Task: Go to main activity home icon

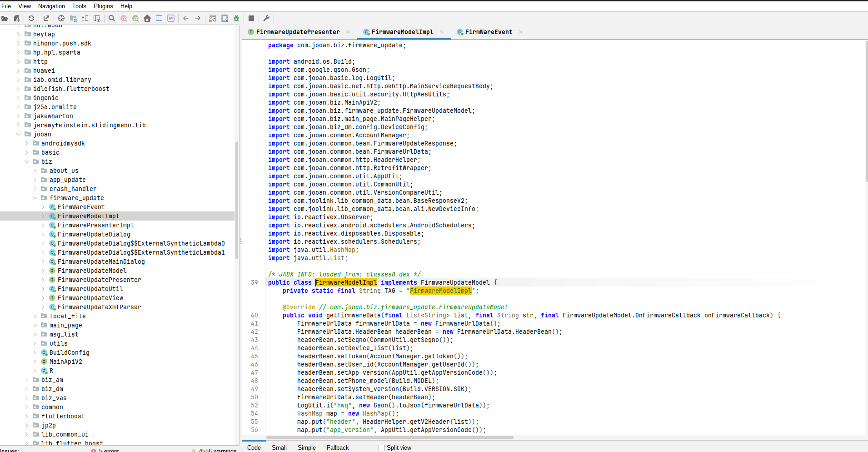Action: (x=147, y=19)
